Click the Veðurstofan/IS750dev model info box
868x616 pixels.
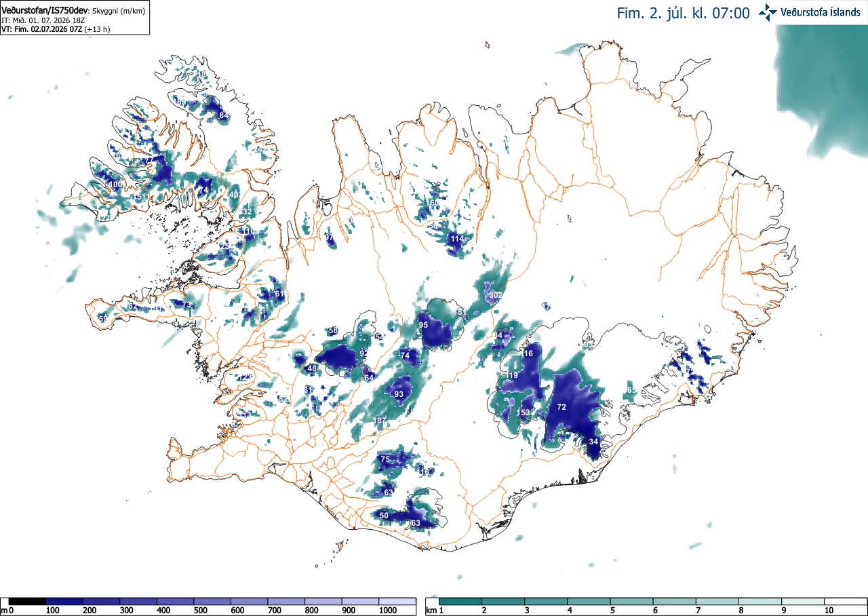(x=74, y=18)
